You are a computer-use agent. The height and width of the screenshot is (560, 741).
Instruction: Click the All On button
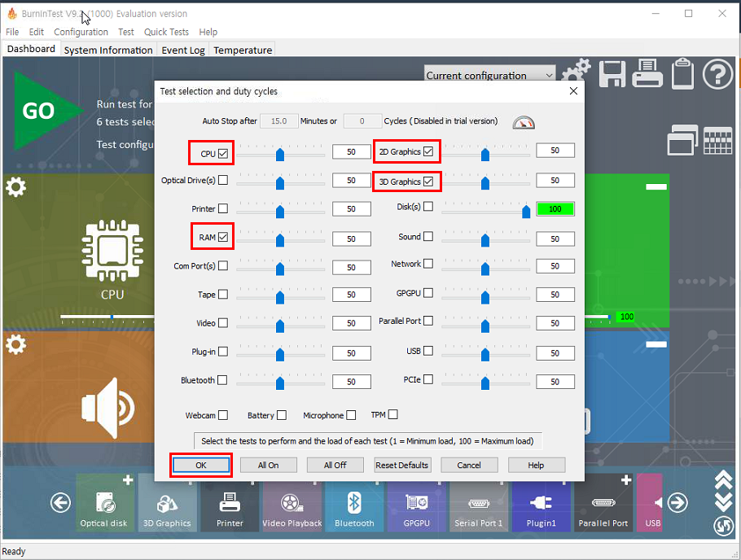(269, 465)
